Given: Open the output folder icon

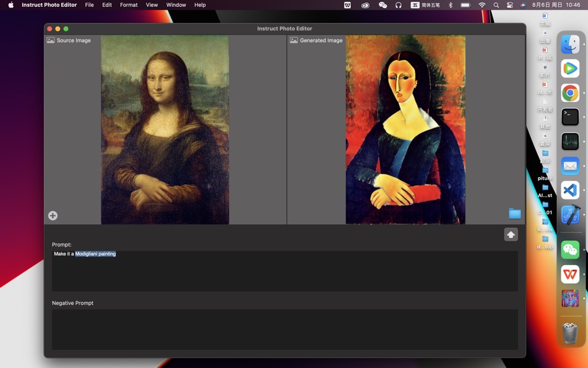Looking at the screenshot, I should 514,213.
